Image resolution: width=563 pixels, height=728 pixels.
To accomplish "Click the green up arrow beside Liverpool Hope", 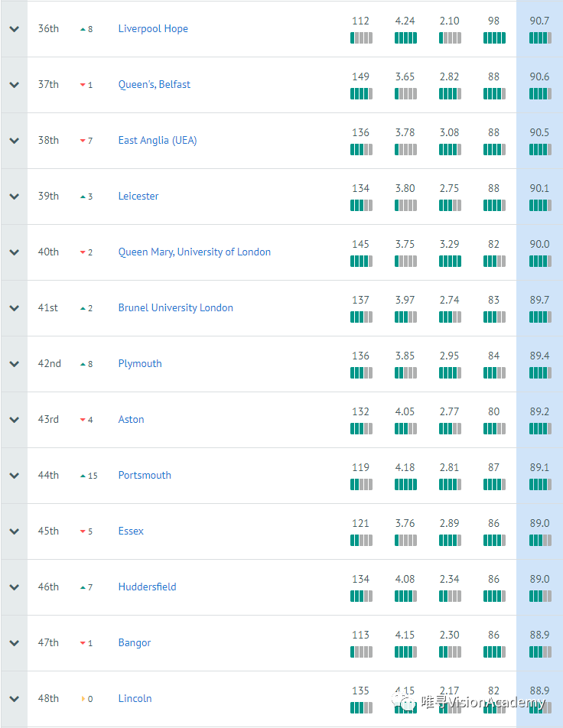I will tap(83, 29).
